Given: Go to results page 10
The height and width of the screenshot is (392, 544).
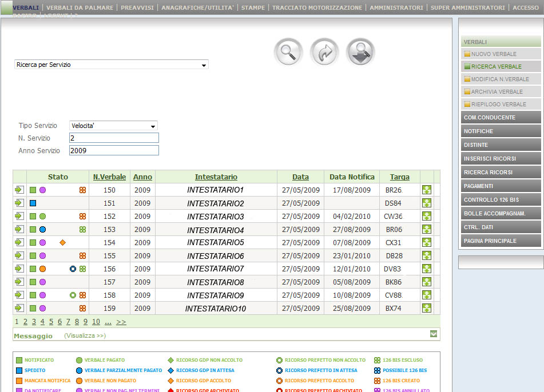Looking at the screenshot, I should 96,322.
